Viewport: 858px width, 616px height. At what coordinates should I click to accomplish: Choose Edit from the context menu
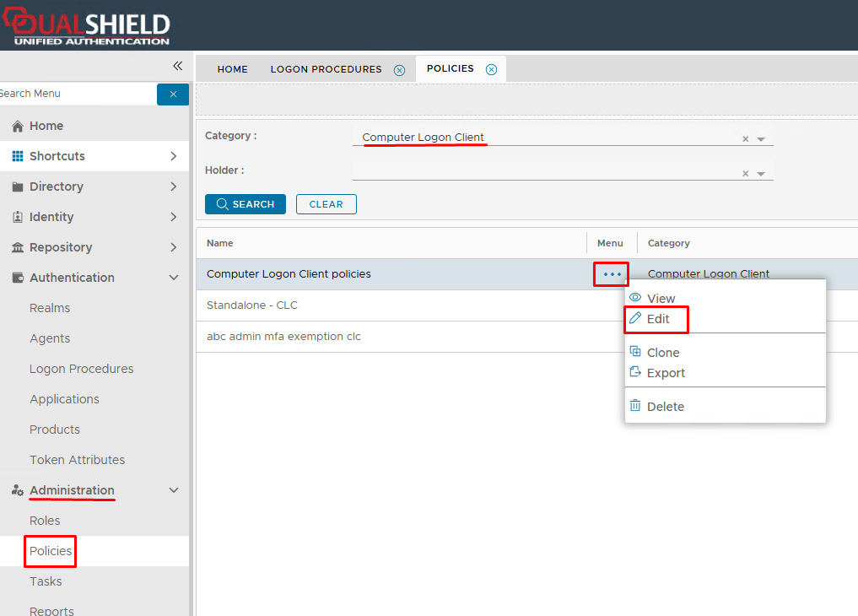(x=658, y=320)
